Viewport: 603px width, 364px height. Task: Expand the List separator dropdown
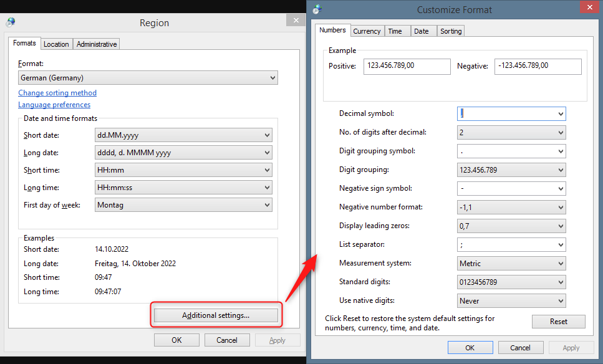[x=511, y=244]
